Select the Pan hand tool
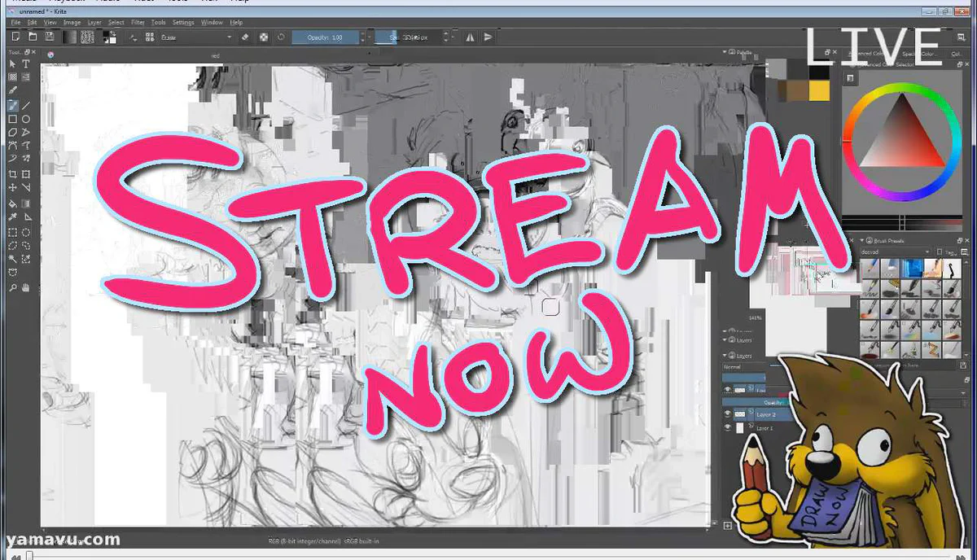This screenshot has height=560, width=977. [x=26, y=287]
